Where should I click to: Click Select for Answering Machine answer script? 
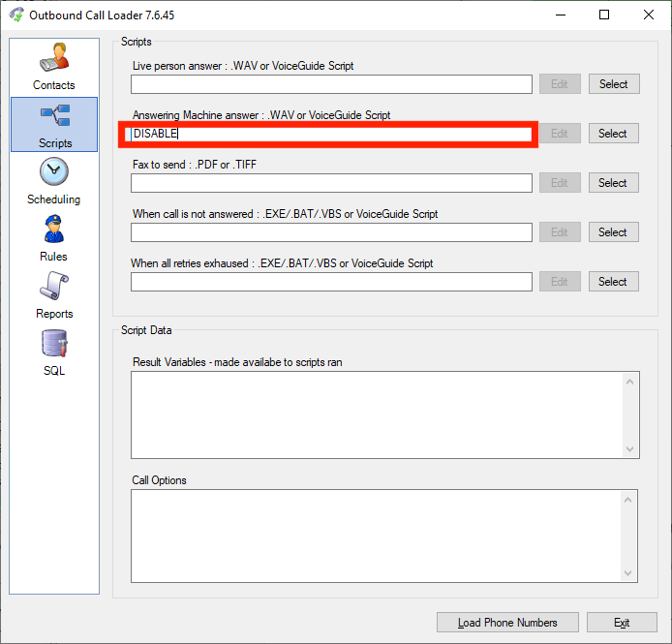coord(613,134)
